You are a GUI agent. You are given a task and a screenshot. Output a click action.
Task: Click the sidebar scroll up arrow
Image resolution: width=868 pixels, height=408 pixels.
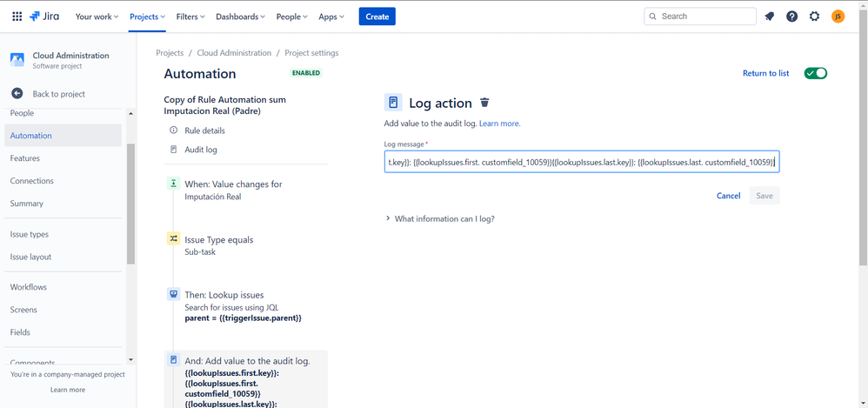130,113
